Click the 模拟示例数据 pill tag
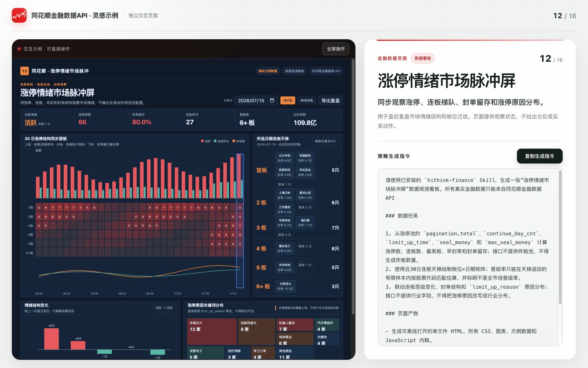588x368 pixels. pos(268,71)
